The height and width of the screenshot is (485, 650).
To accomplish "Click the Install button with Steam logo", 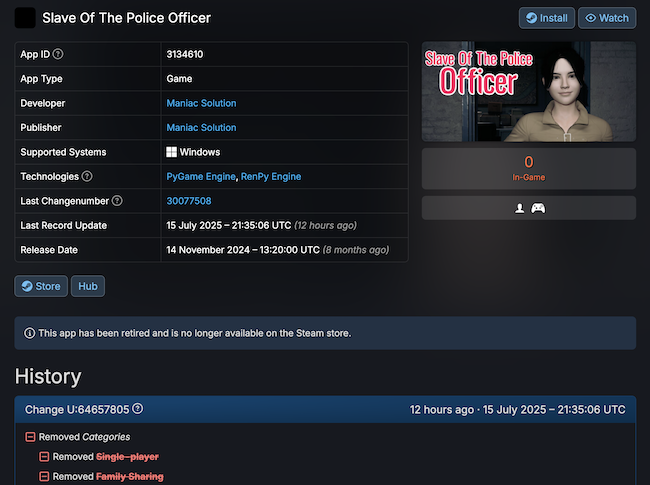I will pyautogui.click(x=547, y=18).
